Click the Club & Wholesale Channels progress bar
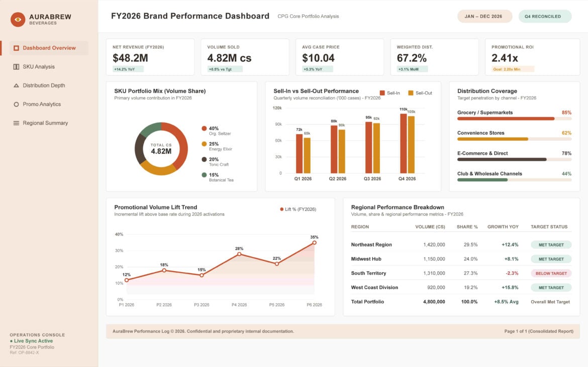The image size is (588, 367). [x=514, y=180]
